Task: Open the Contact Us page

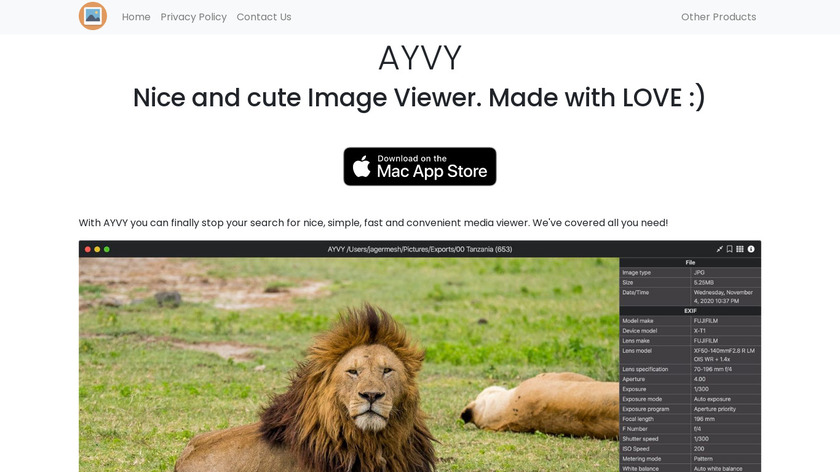Action: coord(264,17)
